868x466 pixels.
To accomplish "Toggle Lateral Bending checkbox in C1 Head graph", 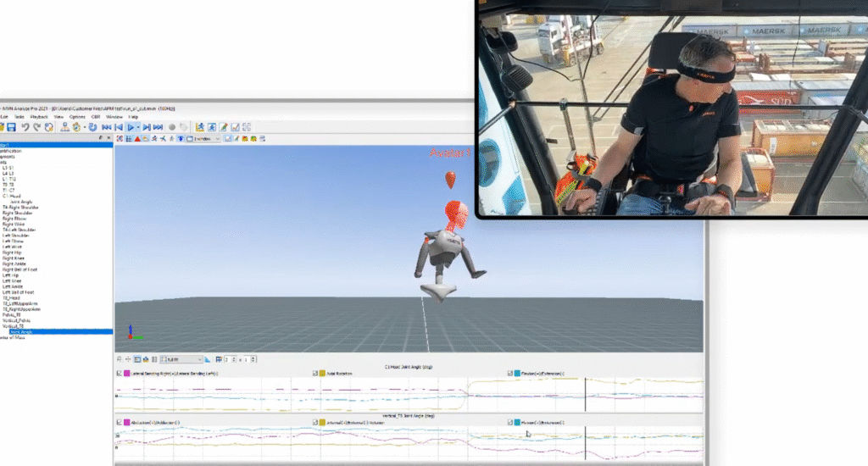I will point(118,374).
